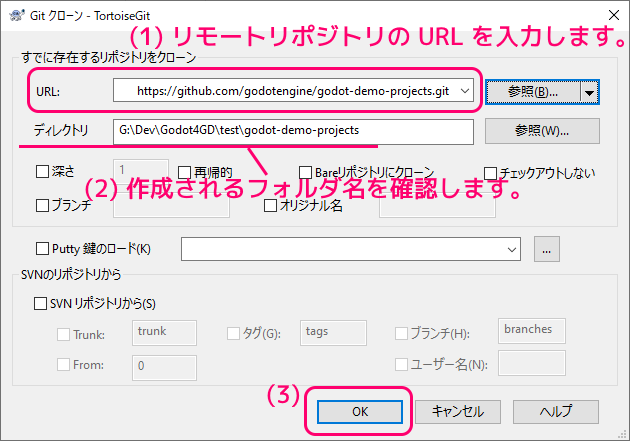Click the ディレクトリ path input field
The image size is (630, 441).
pos(293,131)
